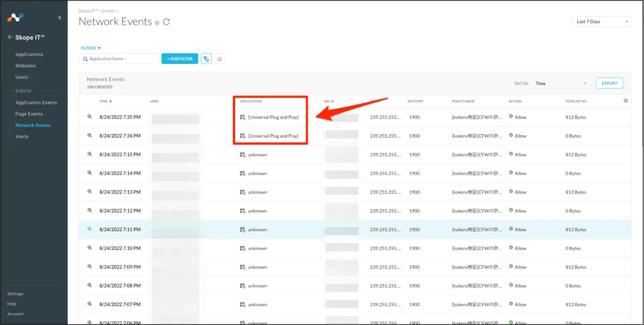This screenshot has width=644, height=325.
Task: Click the save filter disk icon
Action: (x=219, y=58)
